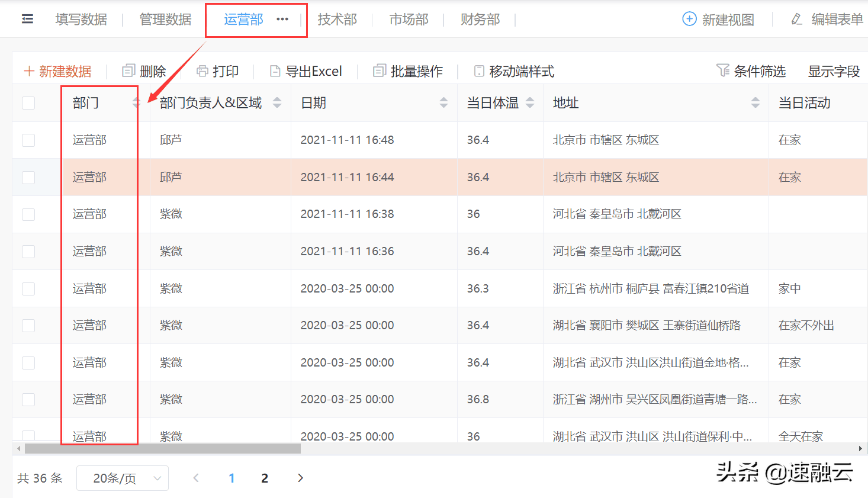This screenshot has width=868, height=498.
Task: Check the row dated 2021-11-11 16:38
Action: point(28,214)
